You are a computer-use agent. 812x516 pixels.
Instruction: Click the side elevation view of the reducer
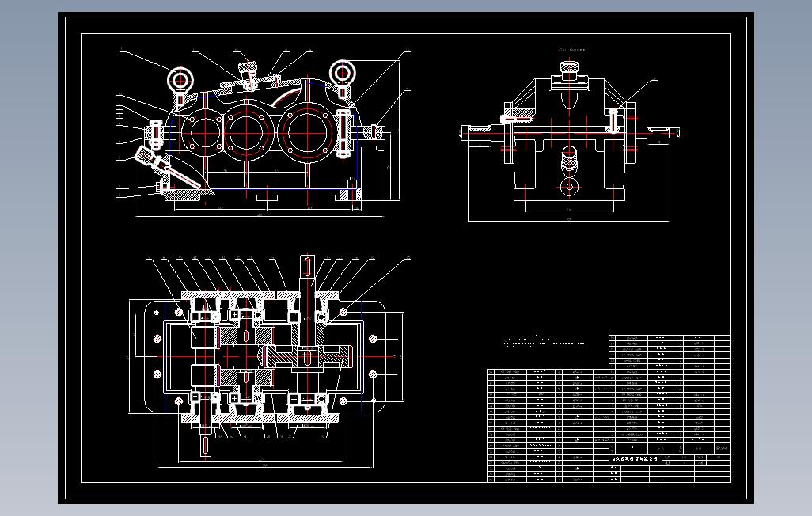(570, 141)
